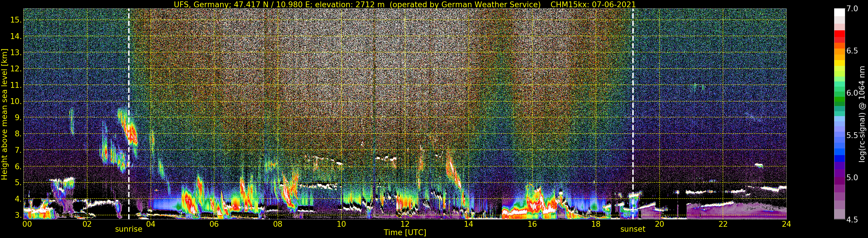
Task: Select the 'sunrise' label below the axis
Action: point(129,229)
